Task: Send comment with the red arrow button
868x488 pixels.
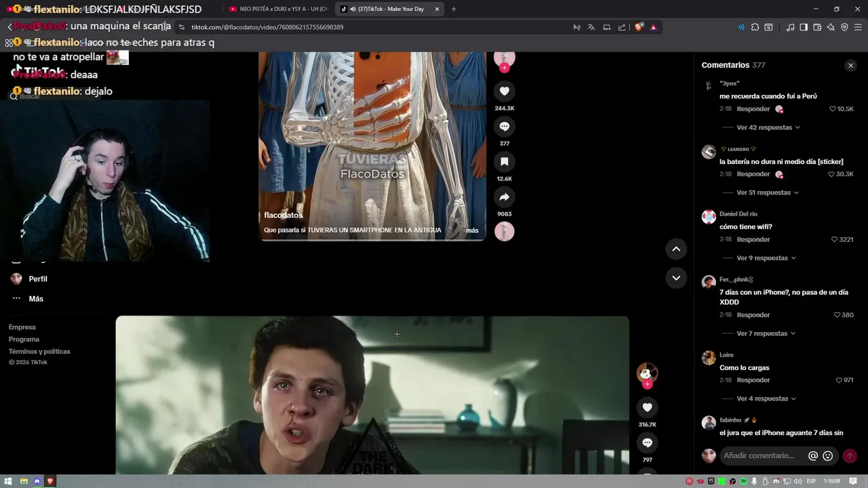Action: 849,456
